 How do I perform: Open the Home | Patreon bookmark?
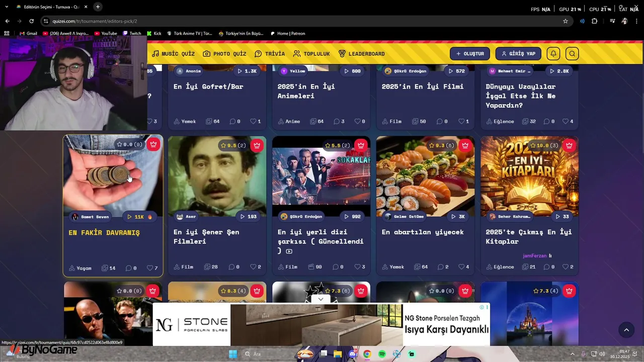click(x=287, y=34)
